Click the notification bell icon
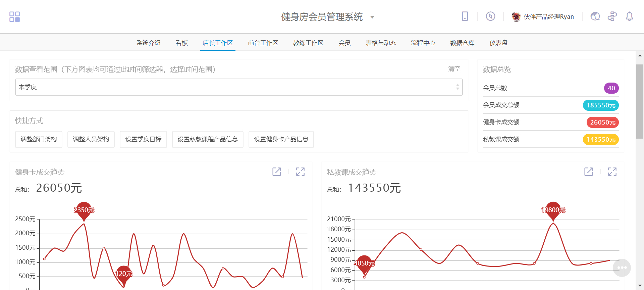The height and width of the screenshot is (290, 644). (629, 16)
